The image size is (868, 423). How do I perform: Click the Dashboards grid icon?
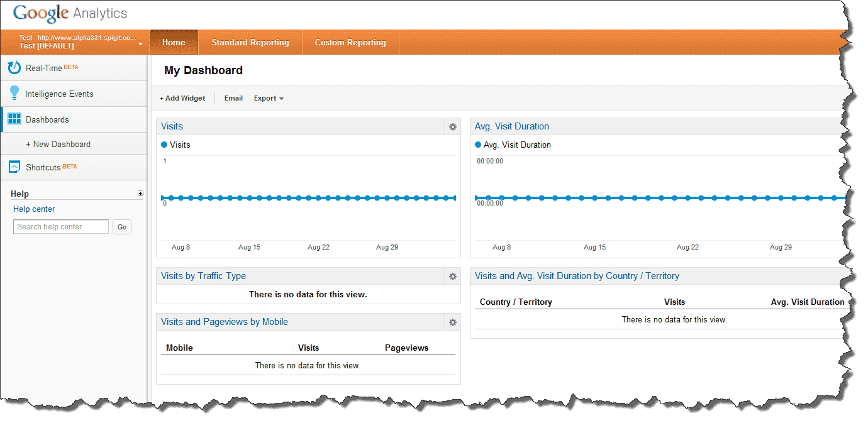[x=14, y=119]
